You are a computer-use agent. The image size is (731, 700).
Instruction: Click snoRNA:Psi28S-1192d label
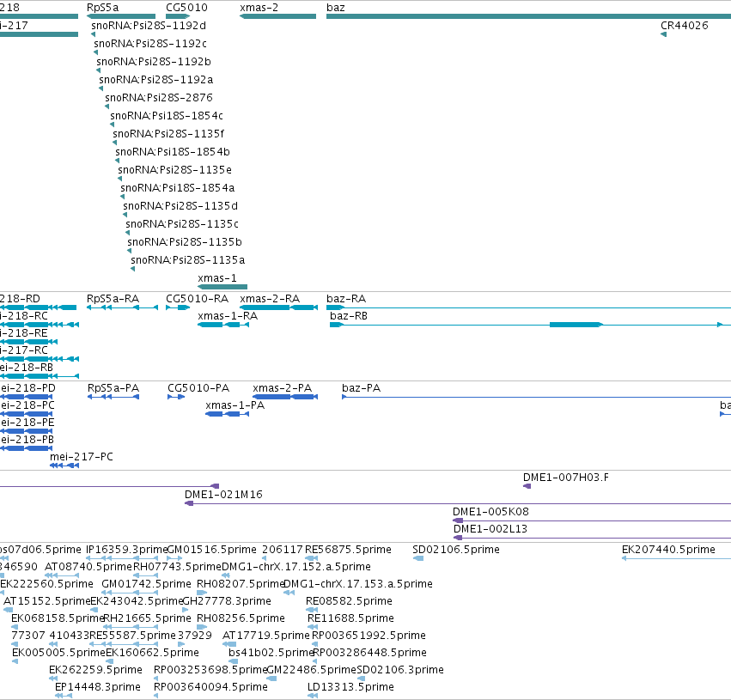click(x=149, y=26)
